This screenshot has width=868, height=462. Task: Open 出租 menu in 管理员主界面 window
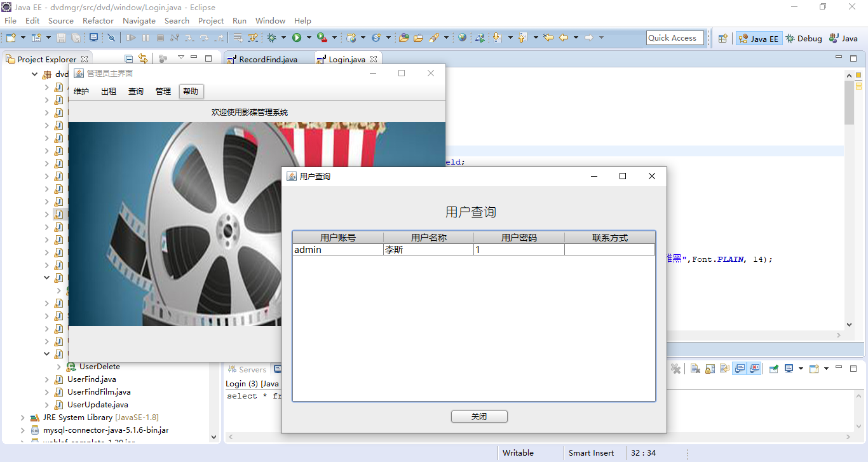109,92
